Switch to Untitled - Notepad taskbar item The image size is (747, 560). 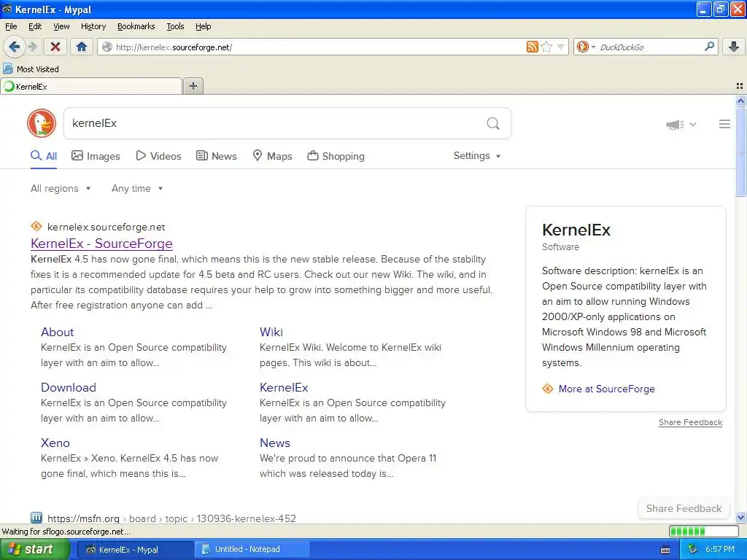coord(252,549)
